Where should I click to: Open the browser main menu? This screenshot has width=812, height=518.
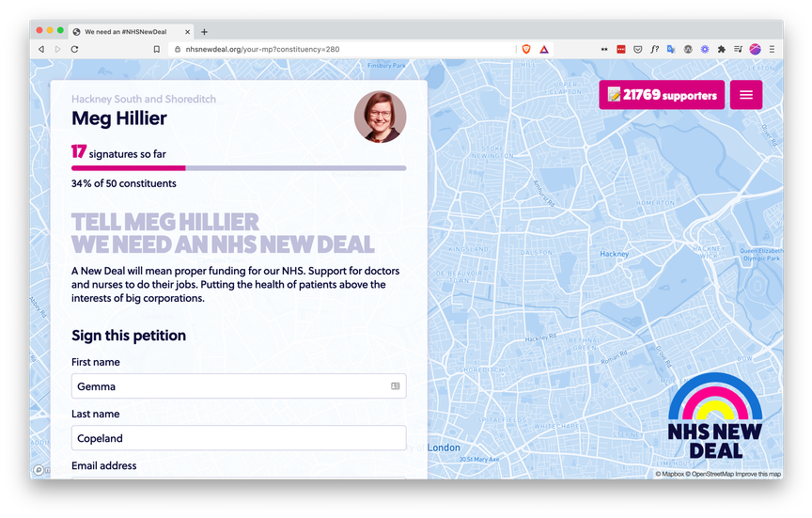click(x=772, y=49)
